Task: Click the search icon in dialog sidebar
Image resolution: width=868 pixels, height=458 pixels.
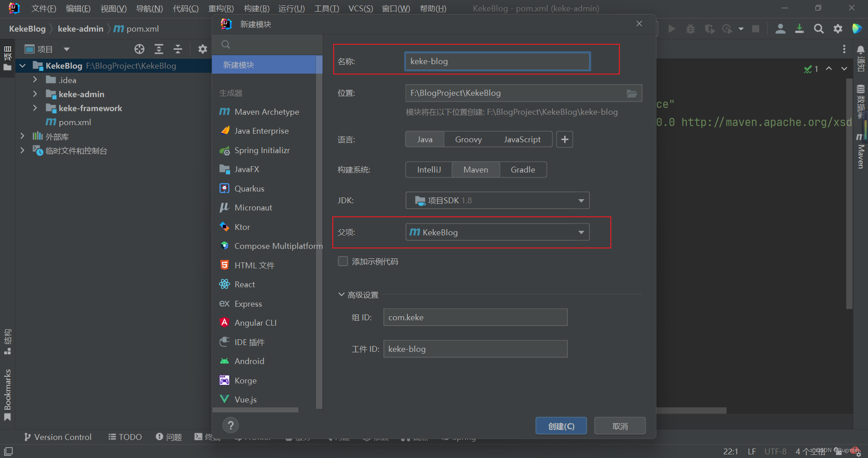Action: [226, 44]
